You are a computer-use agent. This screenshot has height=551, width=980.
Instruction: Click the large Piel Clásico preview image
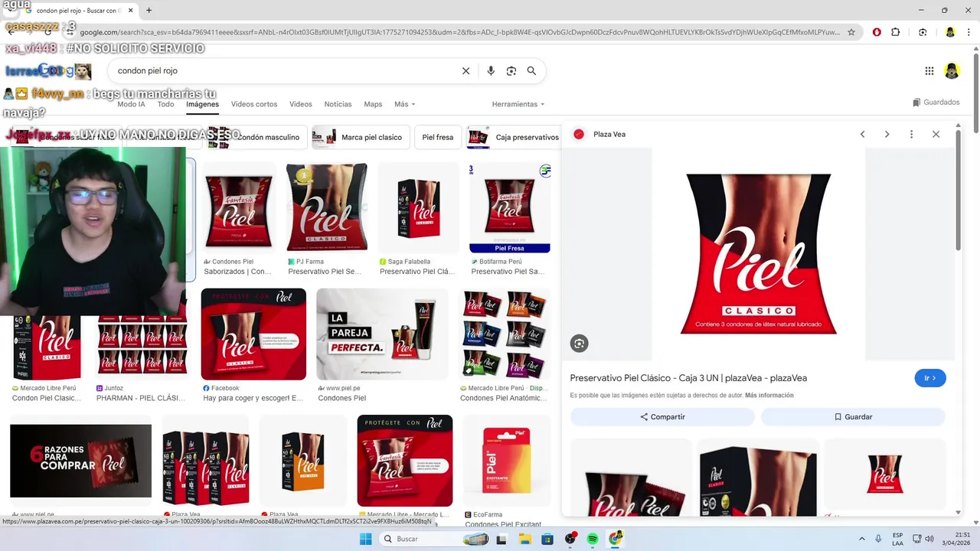[x=758, y=254]
